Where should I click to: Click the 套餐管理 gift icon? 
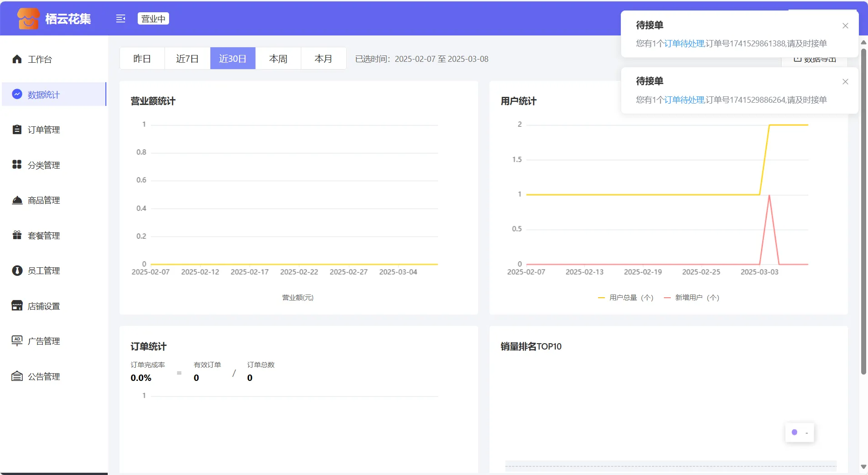[x=17, y=235]
